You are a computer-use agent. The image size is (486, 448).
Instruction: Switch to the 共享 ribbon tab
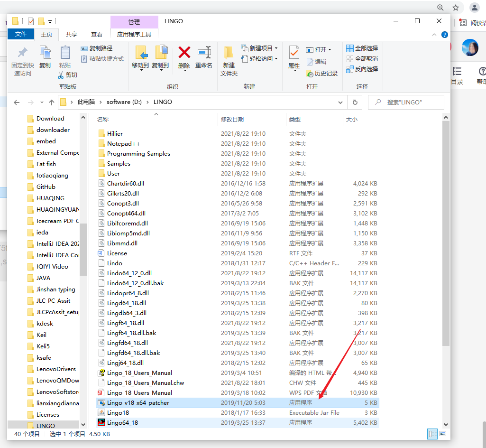(x=71, y=35)
